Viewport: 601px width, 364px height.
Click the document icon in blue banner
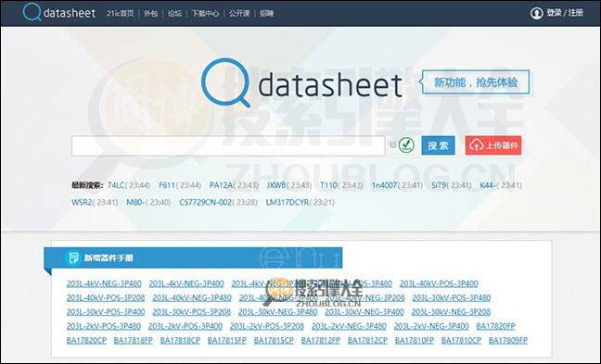73,257
